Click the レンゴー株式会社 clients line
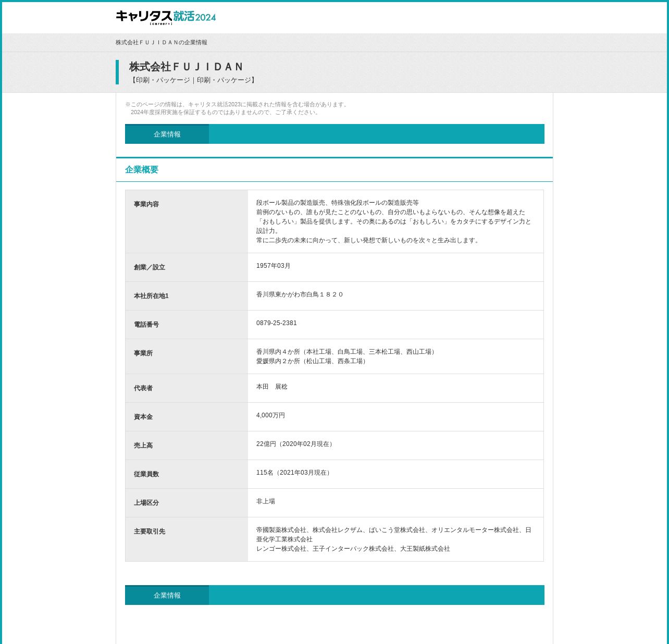This screenshot has width=669, height=644. 353,549
